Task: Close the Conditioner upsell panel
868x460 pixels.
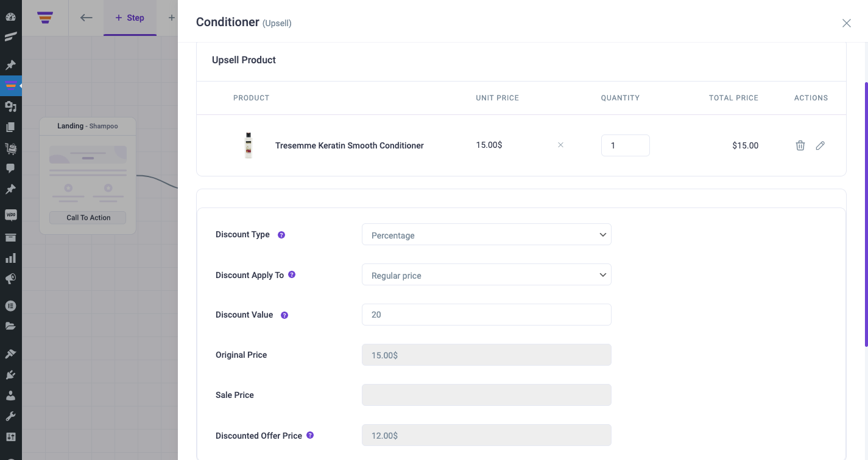Action: [x=846, y=23]
